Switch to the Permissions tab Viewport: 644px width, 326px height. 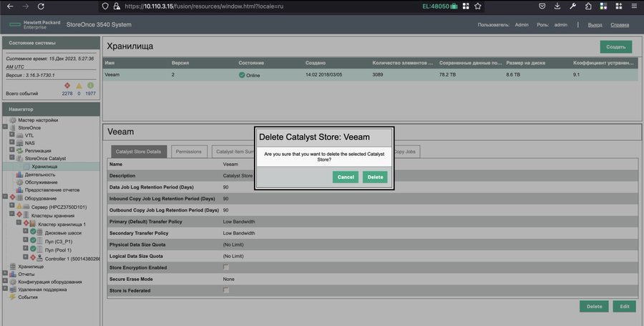[188, 152]
